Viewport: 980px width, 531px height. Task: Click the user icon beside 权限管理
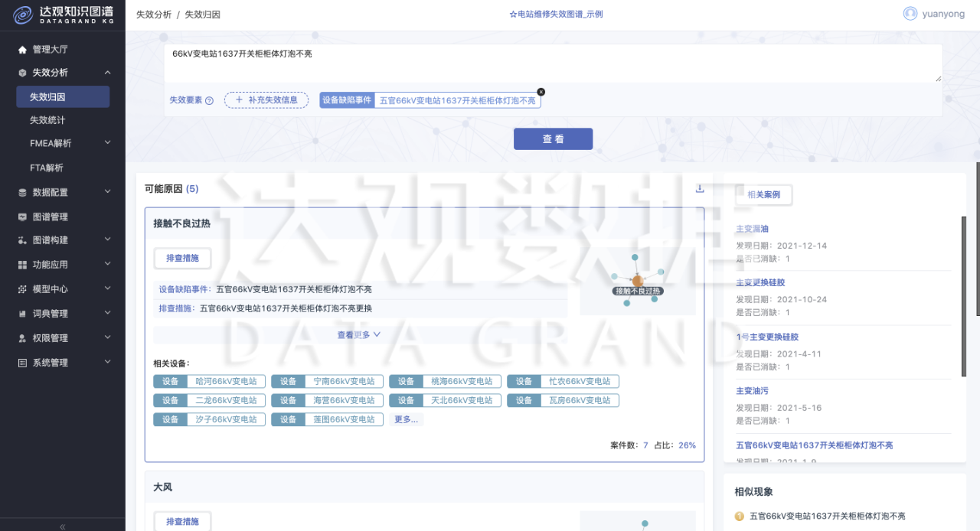pos(22,338)
